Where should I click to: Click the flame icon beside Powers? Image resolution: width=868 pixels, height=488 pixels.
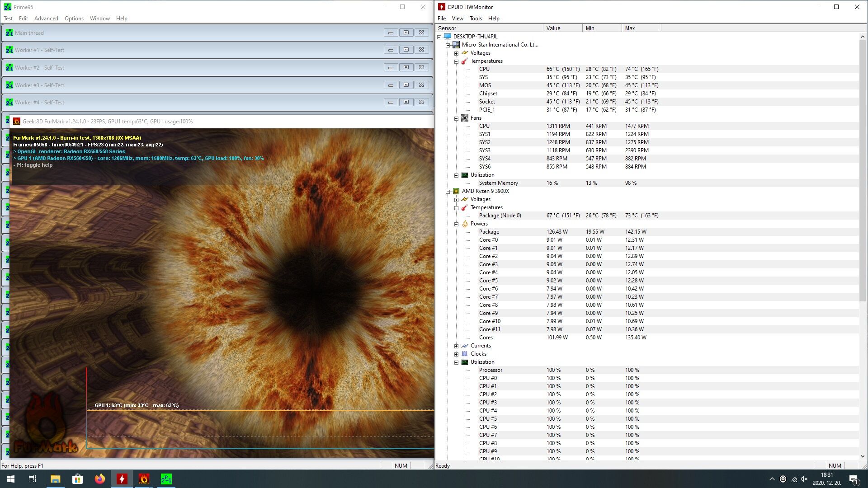pos(464,224)
